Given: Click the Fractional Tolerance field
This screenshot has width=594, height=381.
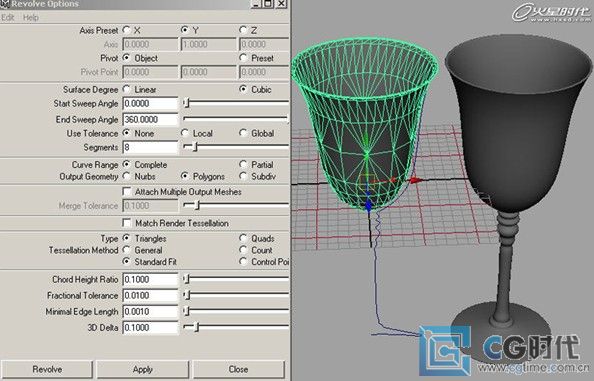Looking at the screenshot, I should [150, 295].
